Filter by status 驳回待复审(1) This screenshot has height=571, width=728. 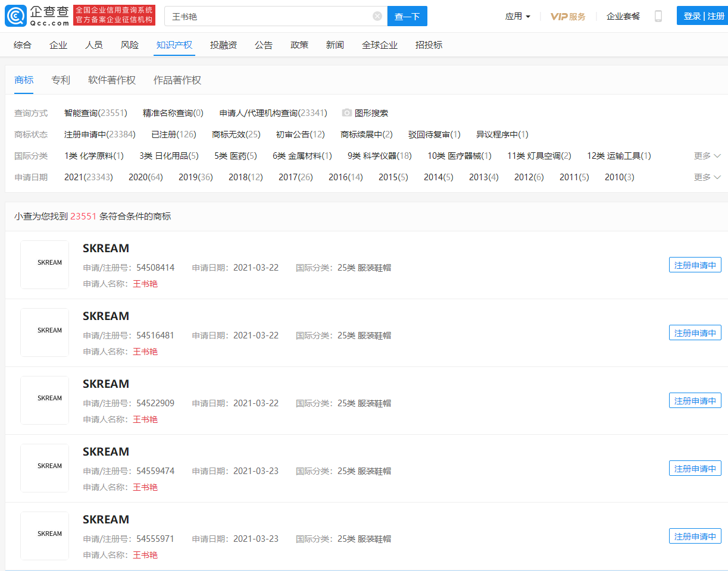[435, 134]
